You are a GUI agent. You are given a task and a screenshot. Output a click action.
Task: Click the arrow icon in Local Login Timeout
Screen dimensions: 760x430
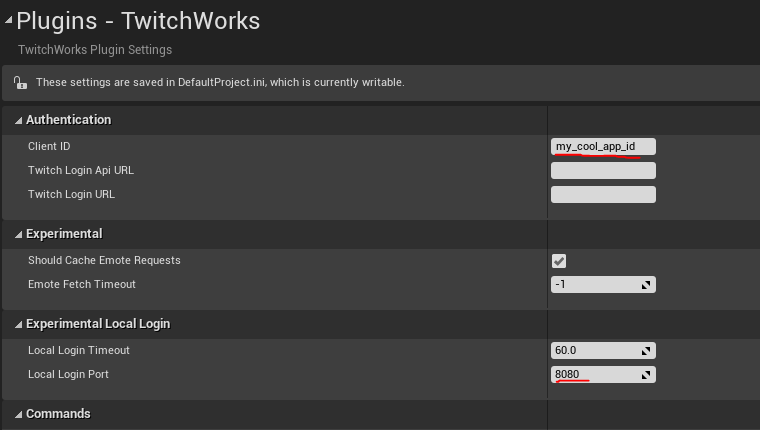click(x=646, y=351)
